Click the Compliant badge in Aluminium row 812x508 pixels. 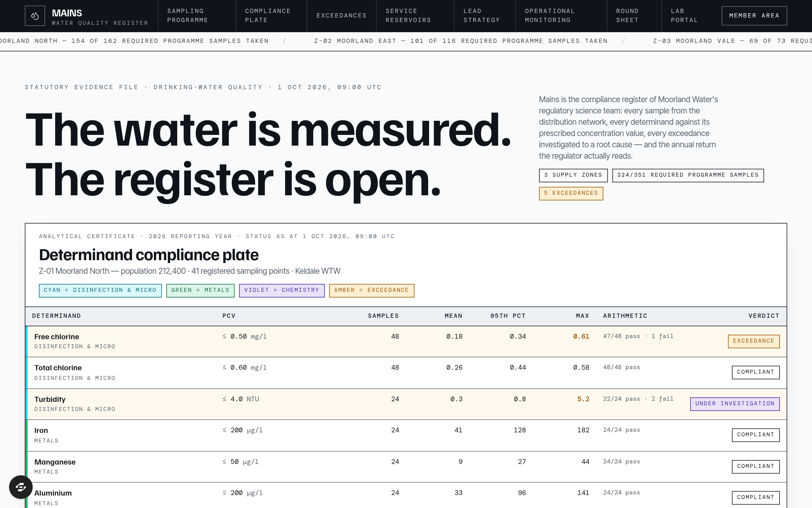pos(756,498)
